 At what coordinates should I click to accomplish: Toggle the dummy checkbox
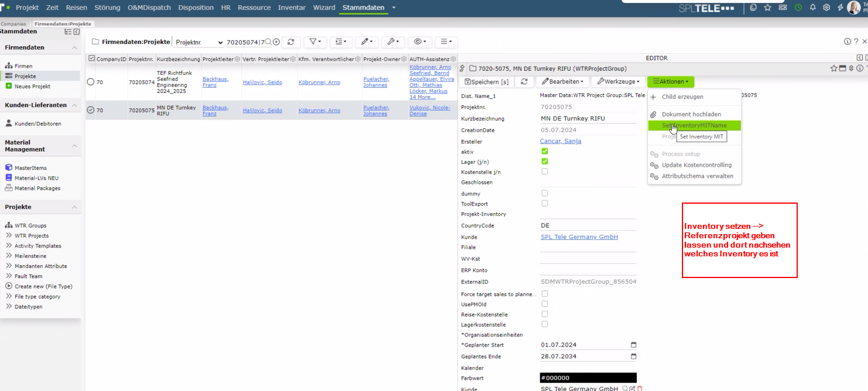tap(545, 193)
